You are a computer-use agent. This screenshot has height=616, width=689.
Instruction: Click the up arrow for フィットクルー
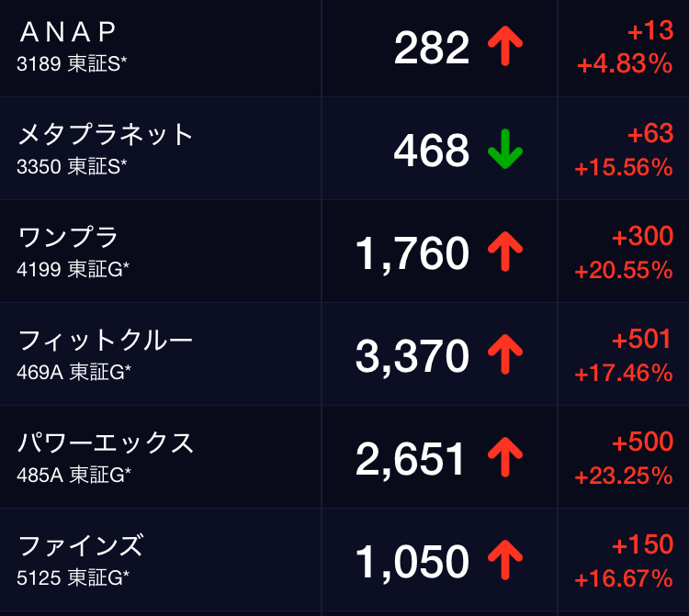pos(504,355)
